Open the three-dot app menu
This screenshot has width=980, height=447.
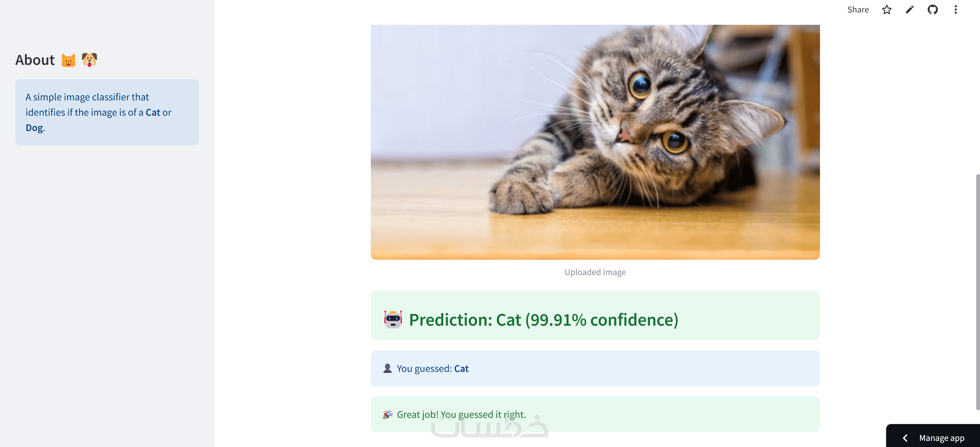click(x=955, y=10)
